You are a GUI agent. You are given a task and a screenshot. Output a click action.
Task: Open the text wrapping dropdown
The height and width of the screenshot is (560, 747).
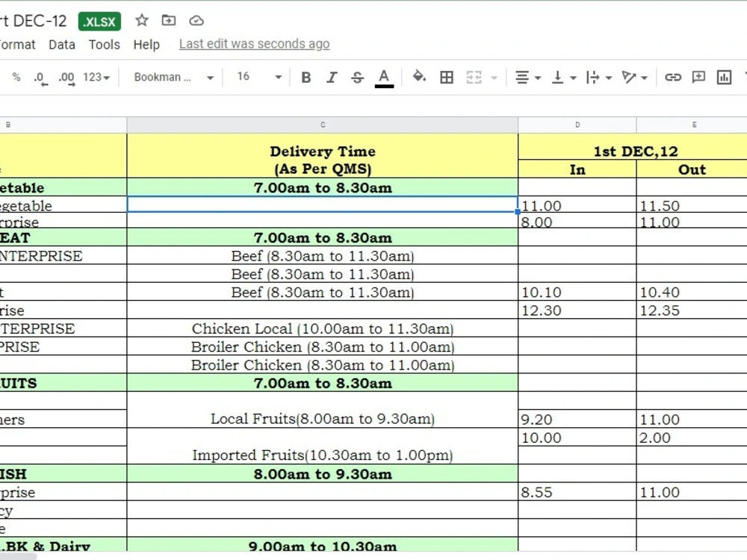[x=599, y=77]
